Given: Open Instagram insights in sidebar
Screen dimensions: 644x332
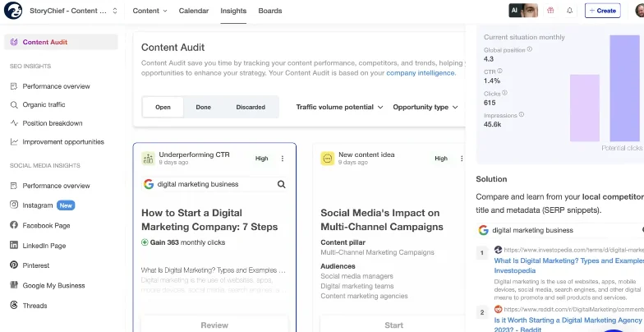Looking at the screenshot, I should 38,205.
